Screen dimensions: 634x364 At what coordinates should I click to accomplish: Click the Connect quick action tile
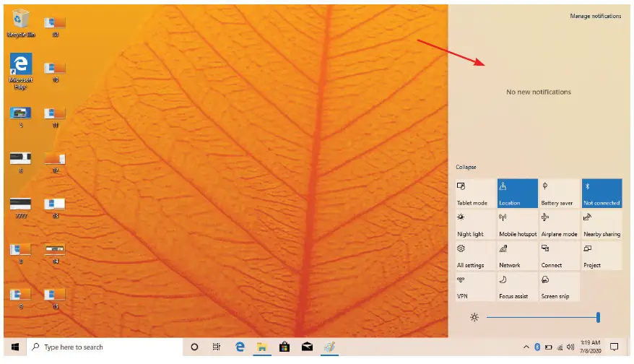[x=560, y=256]
